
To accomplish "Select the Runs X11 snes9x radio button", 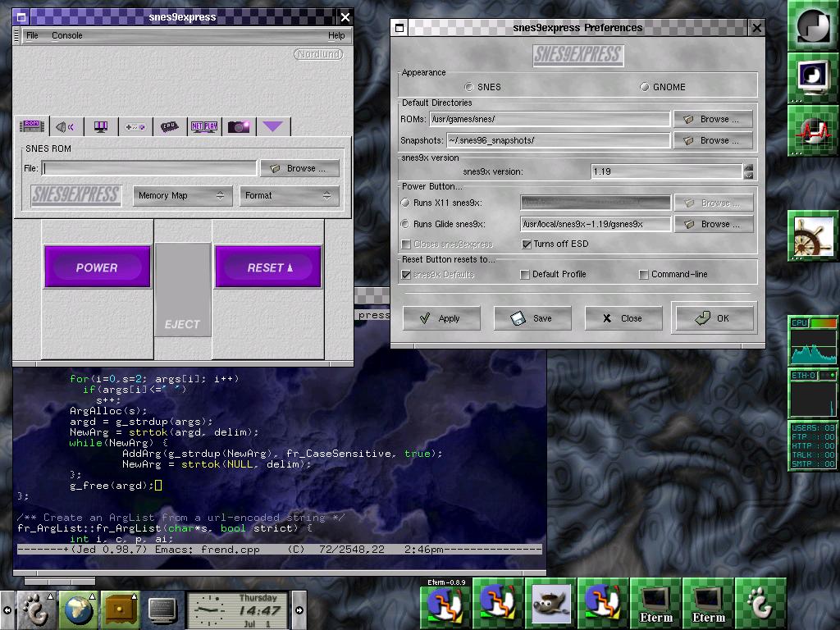I will click(x=405, y=203).
